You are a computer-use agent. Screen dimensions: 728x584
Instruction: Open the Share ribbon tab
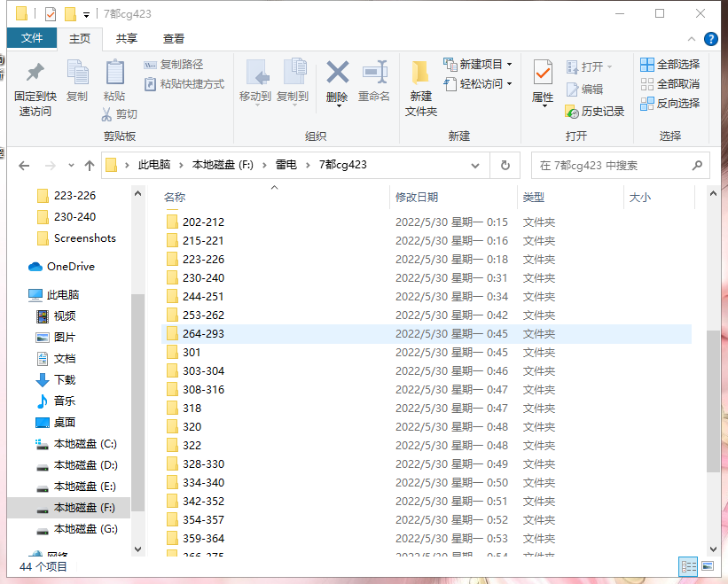coord(127,39)
